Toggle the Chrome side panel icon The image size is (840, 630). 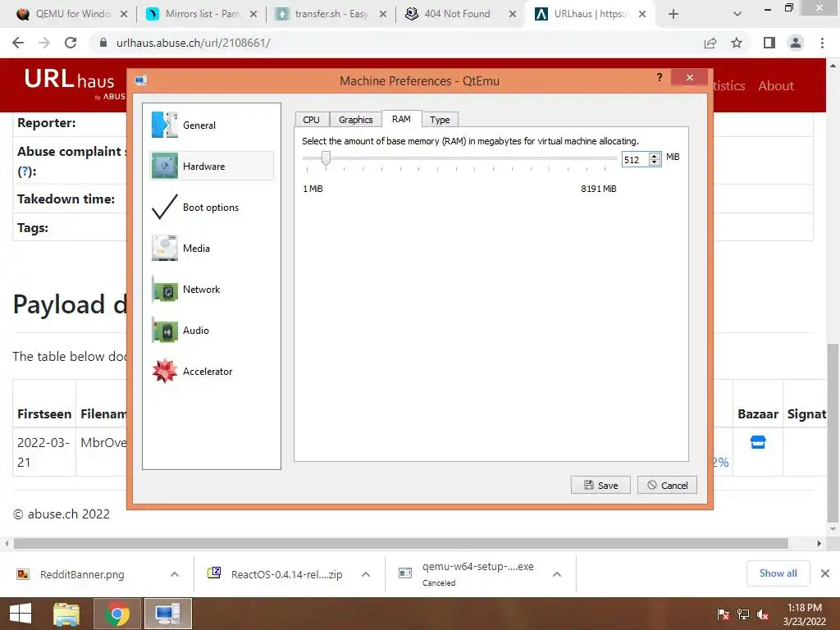tap(769, 43)
